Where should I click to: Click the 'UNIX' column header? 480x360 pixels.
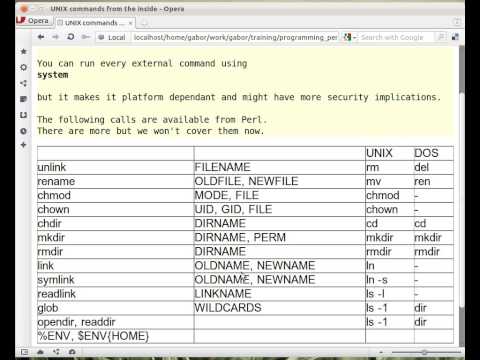pyautogui.click(x=390, y=153)
